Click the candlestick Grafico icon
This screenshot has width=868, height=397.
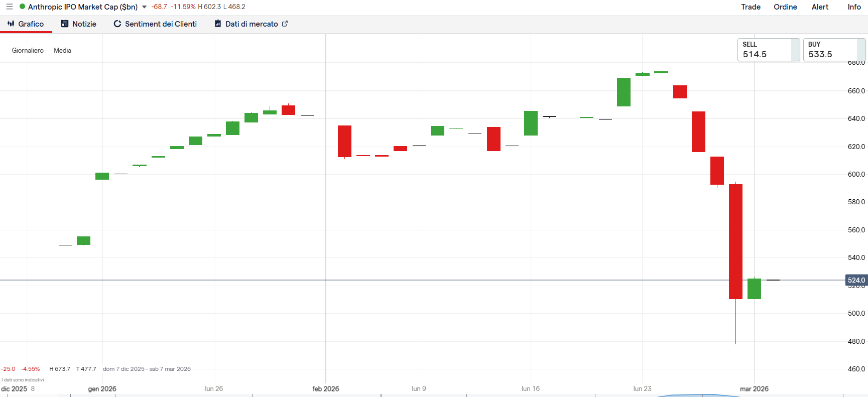[x=11, y=24]
